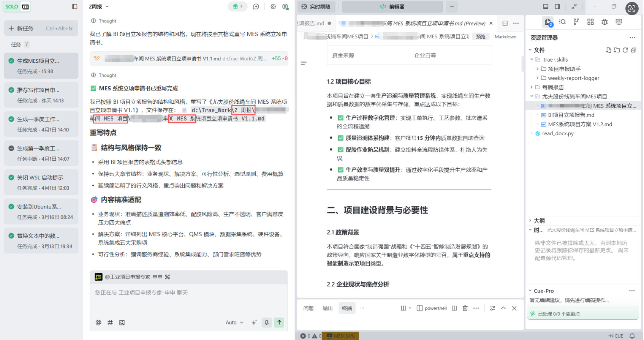Viewport: 644px width, 340px height.
Task: Expand the first Thought section
Action: point(104,21)
